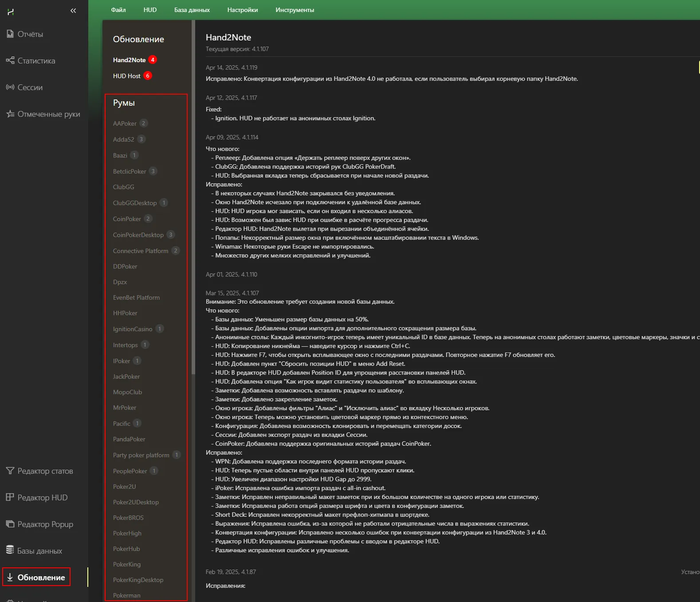
Task: Open Базы данных database icon
Action: point(10,550)
